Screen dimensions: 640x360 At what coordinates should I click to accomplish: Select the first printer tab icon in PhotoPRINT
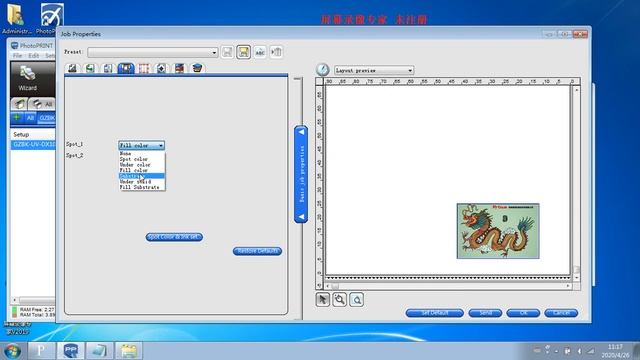point(19,104)
